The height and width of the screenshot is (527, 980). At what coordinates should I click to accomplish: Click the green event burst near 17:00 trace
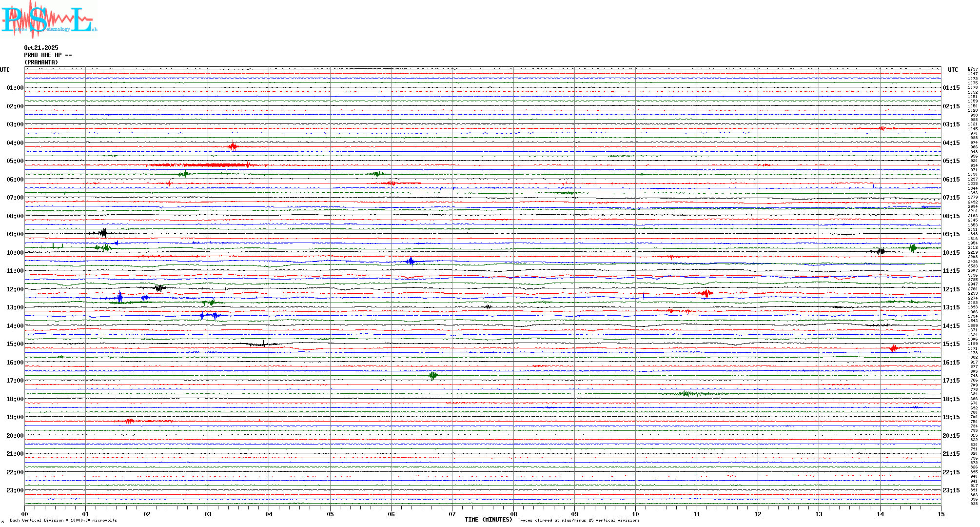coord(432,375)
